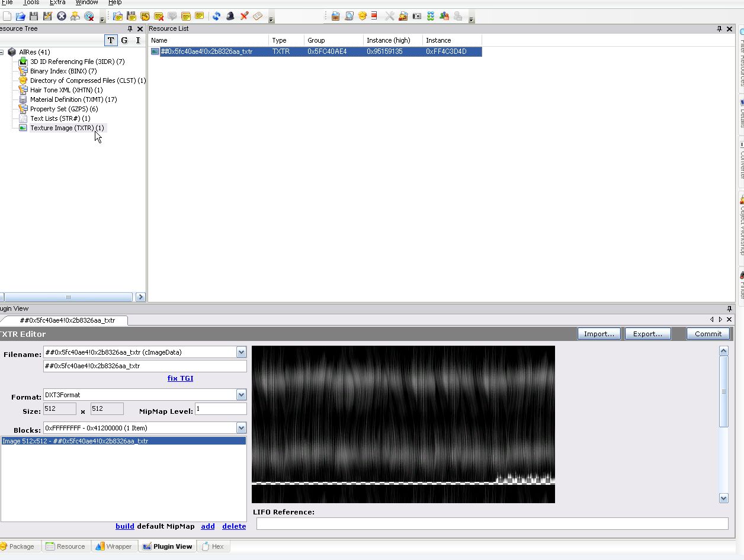This screenshot has width=744, height=560.
Task: Pin the Resource Tree panel
Action: (130, 28)
